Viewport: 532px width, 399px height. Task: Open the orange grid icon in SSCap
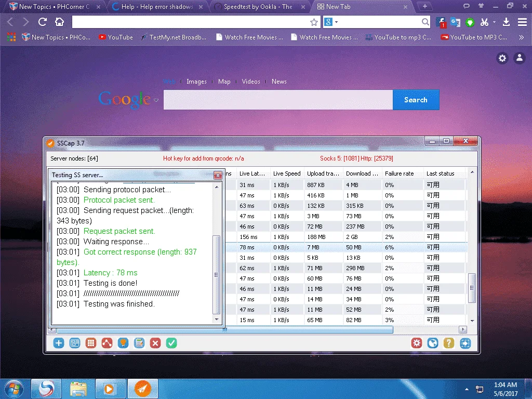pyautogui.click(x=91, y=343)
